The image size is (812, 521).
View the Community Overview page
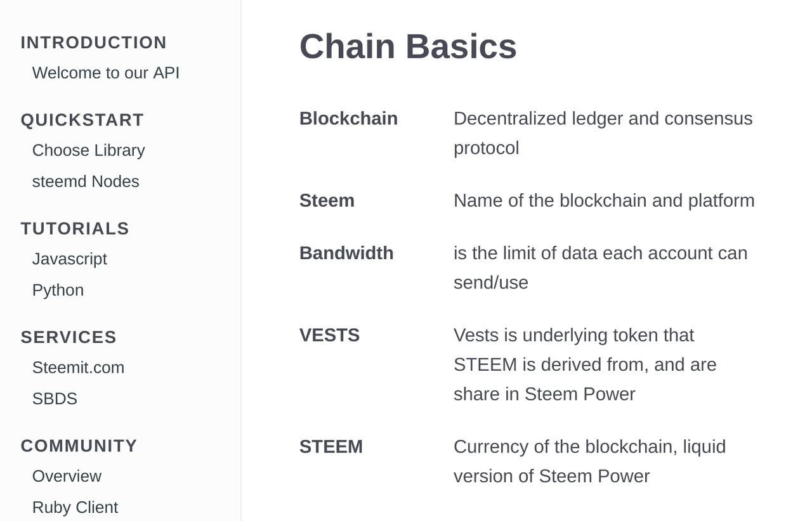67,476
